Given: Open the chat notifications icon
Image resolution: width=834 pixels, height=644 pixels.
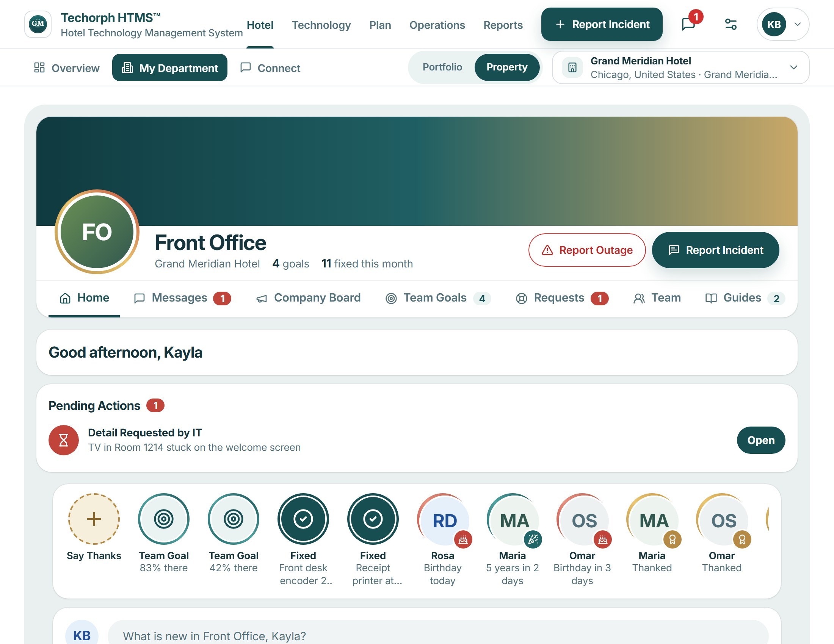Looking at the screenshot, I should [x=689, y=24].
